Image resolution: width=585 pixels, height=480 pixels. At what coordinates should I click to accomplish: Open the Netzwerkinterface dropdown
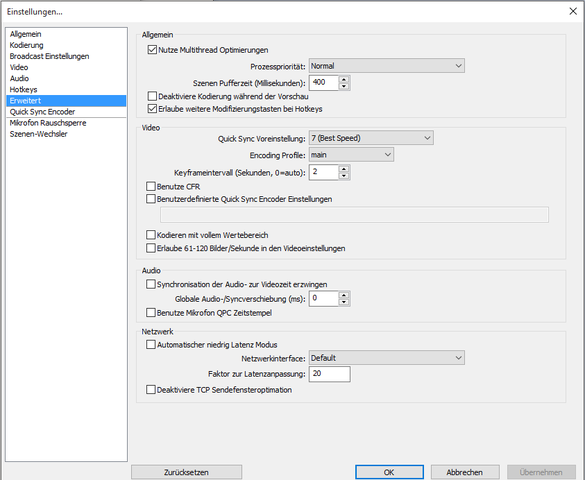pyautogui.click(x=387, y=358)
